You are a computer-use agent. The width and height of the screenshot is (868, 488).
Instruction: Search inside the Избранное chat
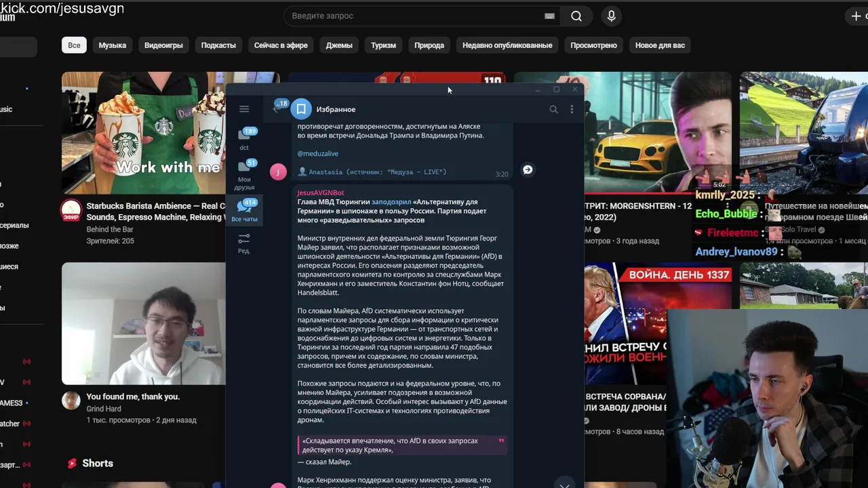click(x=553, y=109)
